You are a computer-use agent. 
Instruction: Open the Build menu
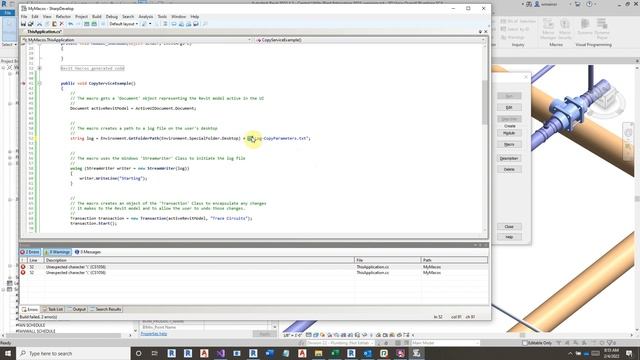pos(97,17)
